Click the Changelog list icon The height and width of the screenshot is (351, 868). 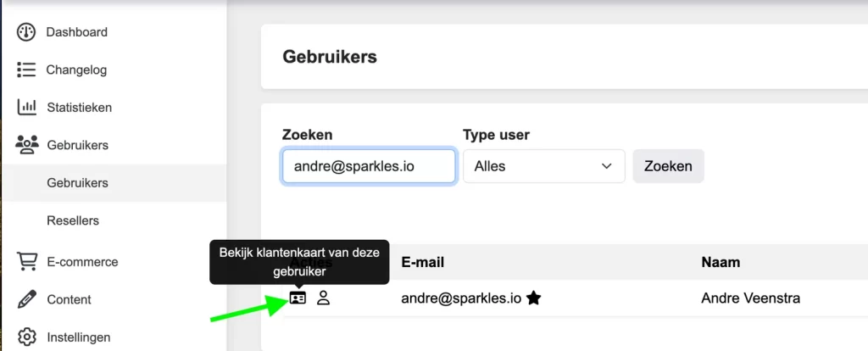[x=26, y=70]
